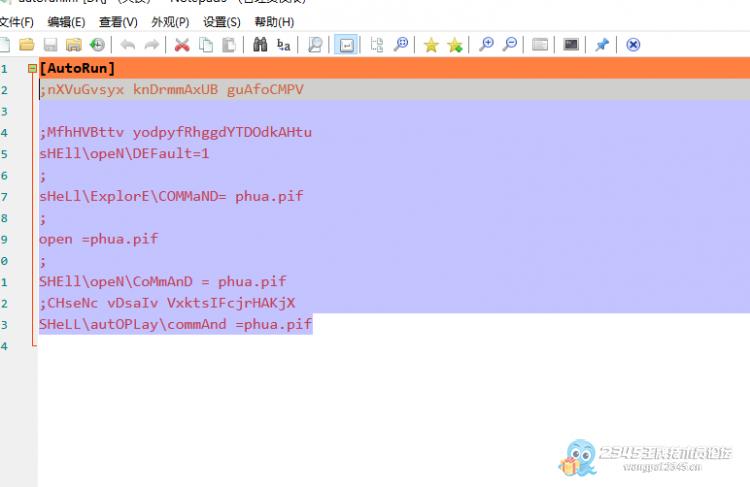This screenshot has width=750, height=487.
Task: Toggle the always-on-top pin icon
Action: (602, 45)
